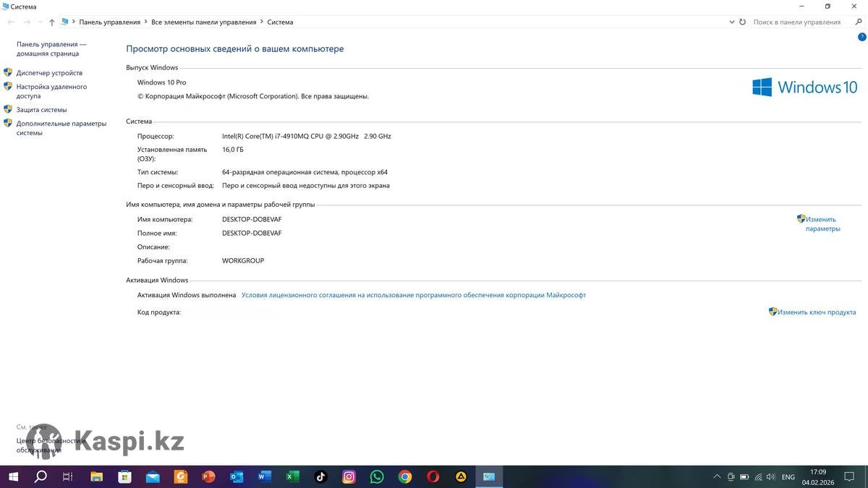Screen dimensions: 868x488
Task: Open 'Диспетчер устройств' in sidebar
Action: coord(49,73)
